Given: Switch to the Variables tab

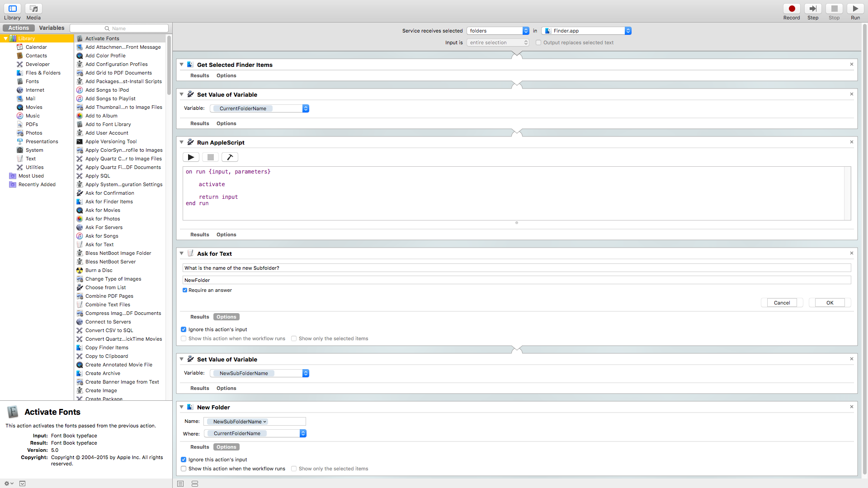Looking at the screenshot, I should [x=52, y=28].
